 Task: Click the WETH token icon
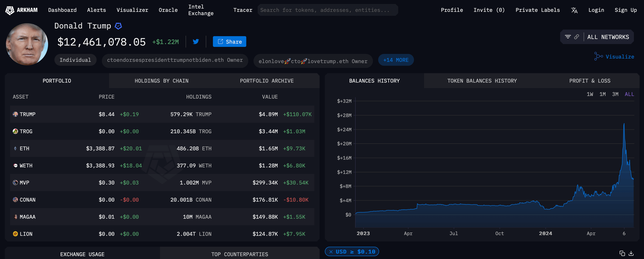click(15, 165)
